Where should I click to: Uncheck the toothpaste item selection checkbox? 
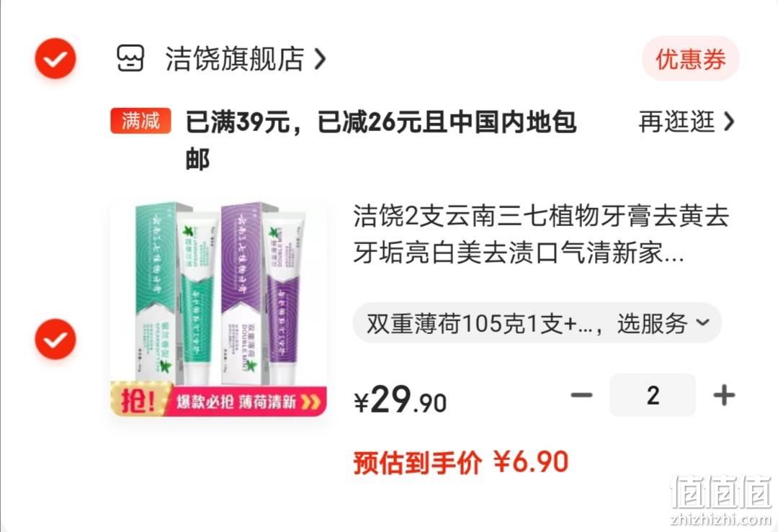coord(55,339)
